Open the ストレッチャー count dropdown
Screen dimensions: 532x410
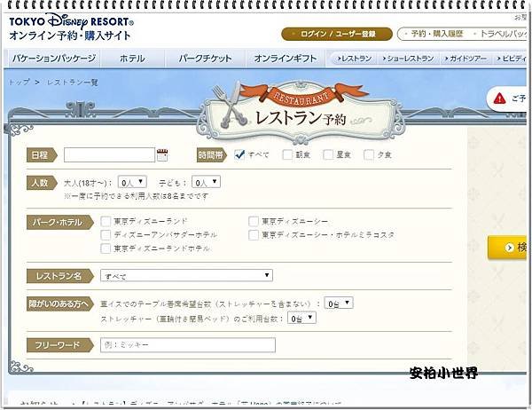tap(301, 318)
